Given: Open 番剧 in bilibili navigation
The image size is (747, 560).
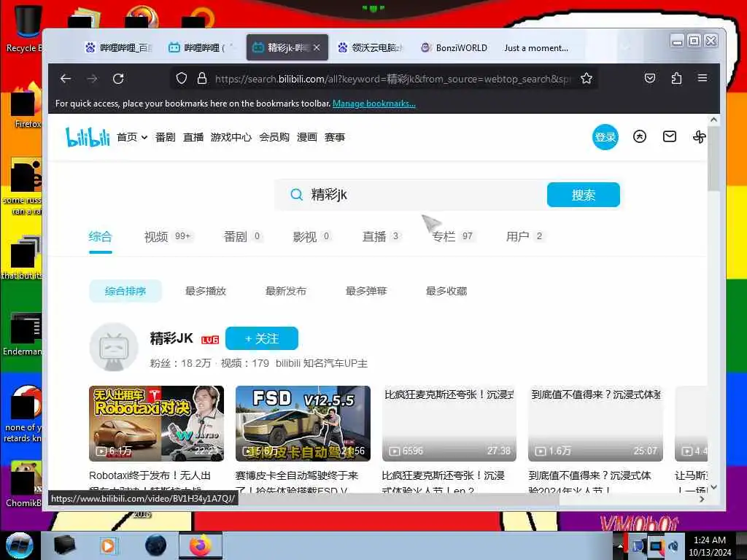Looking at the screenshot, I should coord(166,137).
